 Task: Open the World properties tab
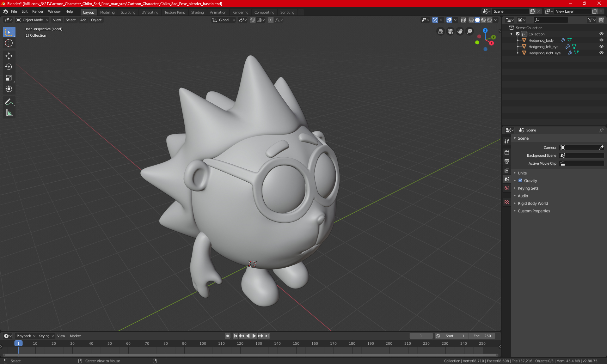click(507, 188)
